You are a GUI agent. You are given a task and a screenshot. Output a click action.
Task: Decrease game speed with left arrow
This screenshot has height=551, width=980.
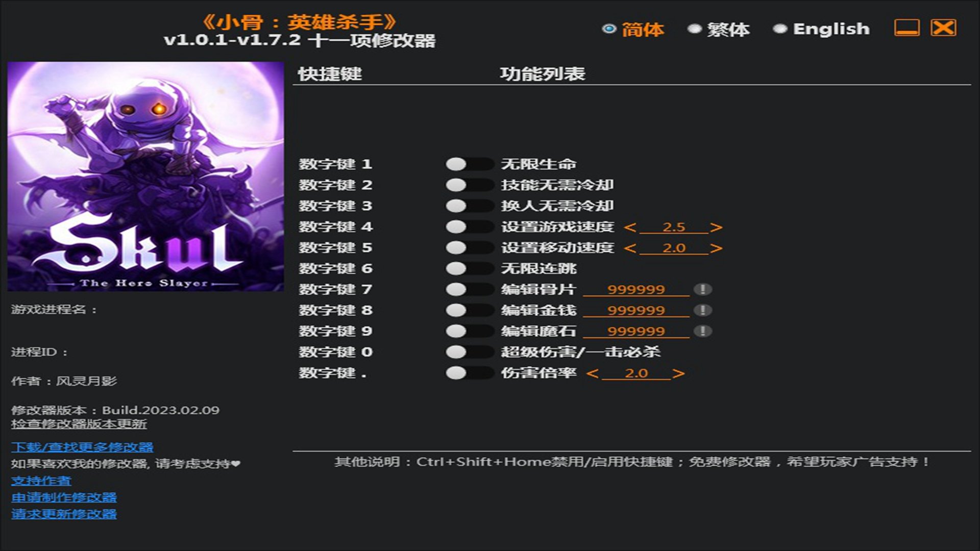coord(630,228)
